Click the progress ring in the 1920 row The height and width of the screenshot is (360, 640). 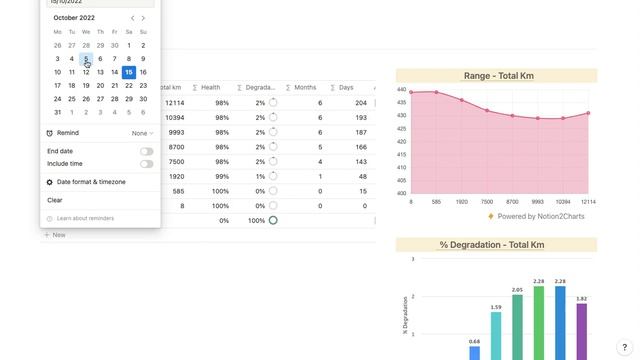(x=273, y=176)
